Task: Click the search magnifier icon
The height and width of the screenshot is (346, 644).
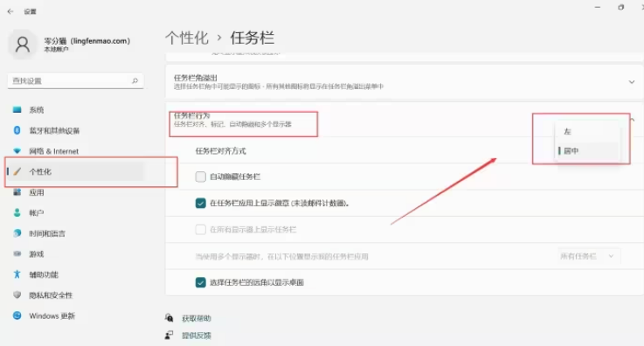Action: [x=135, y=81]
